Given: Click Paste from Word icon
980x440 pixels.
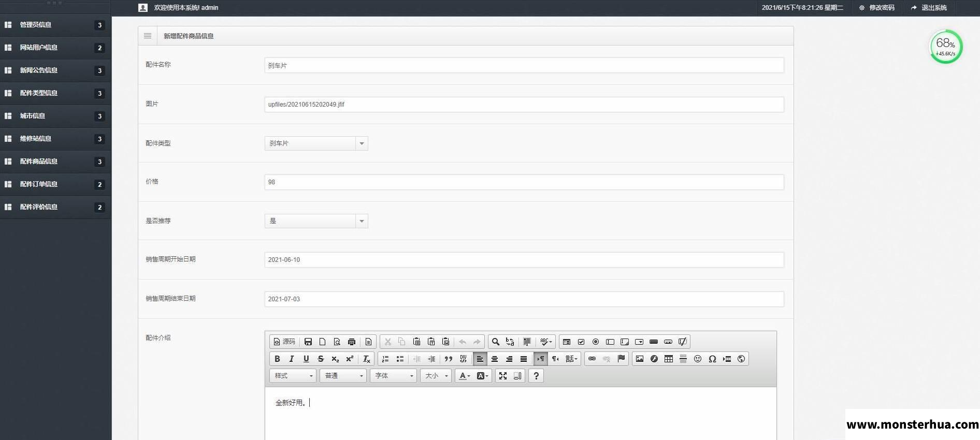Looking at the screenshot, I should point(445,342).
